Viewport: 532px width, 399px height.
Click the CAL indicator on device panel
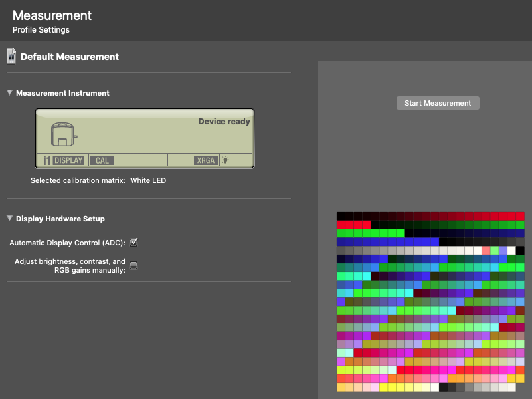[102, 160]
